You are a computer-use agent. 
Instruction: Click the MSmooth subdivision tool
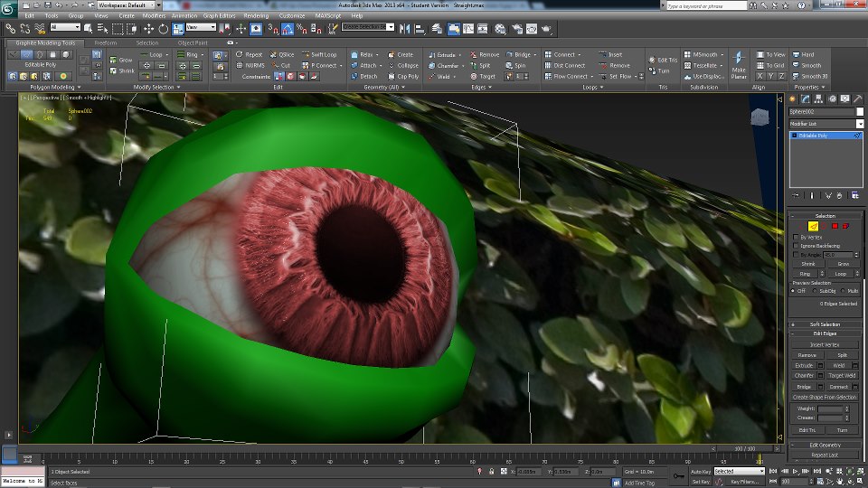click(x=703, y=54)
